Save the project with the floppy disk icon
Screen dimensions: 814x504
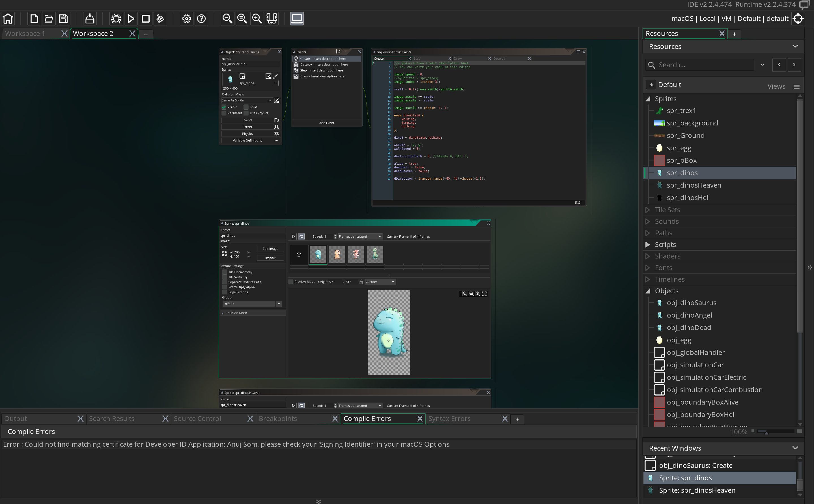tap(63, 19)
